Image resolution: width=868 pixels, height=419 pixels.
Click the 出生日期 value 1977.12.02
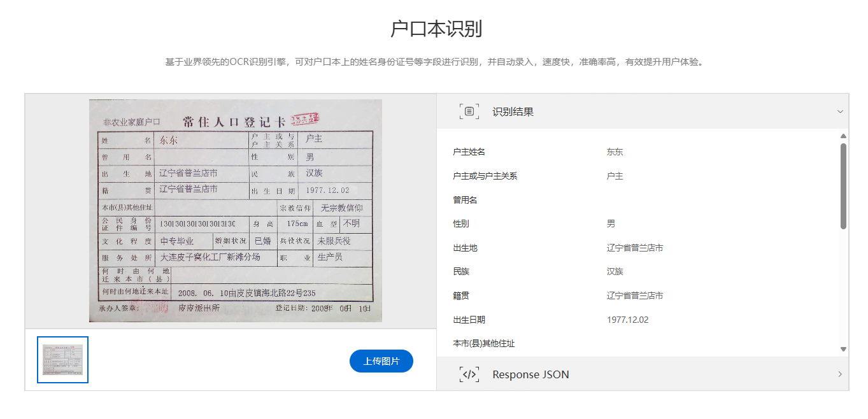click(627, 320)
